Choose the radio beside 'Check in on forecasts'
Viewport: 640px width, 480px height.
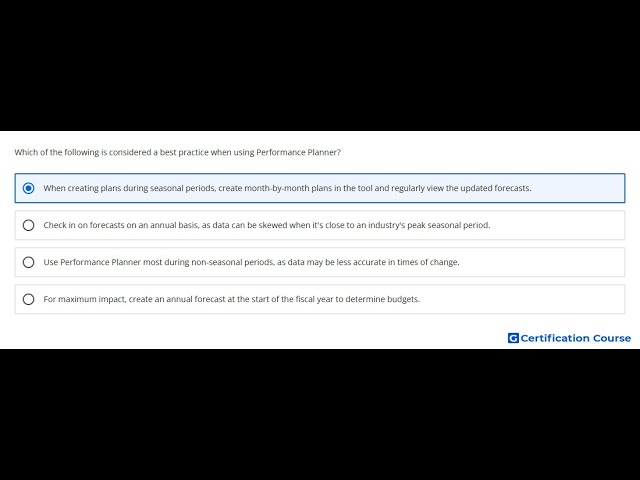pos(29,225)
